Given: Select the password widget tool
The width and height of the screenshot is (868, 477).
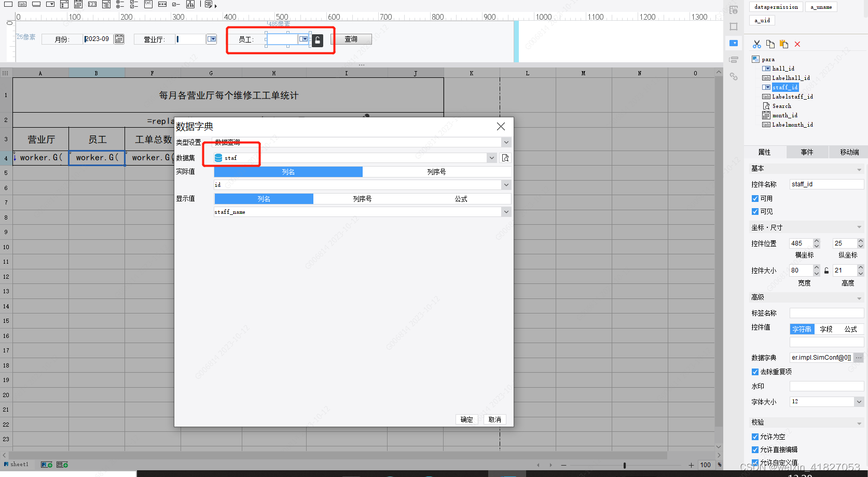Looking at the screenshot, I should coord(162,4).
